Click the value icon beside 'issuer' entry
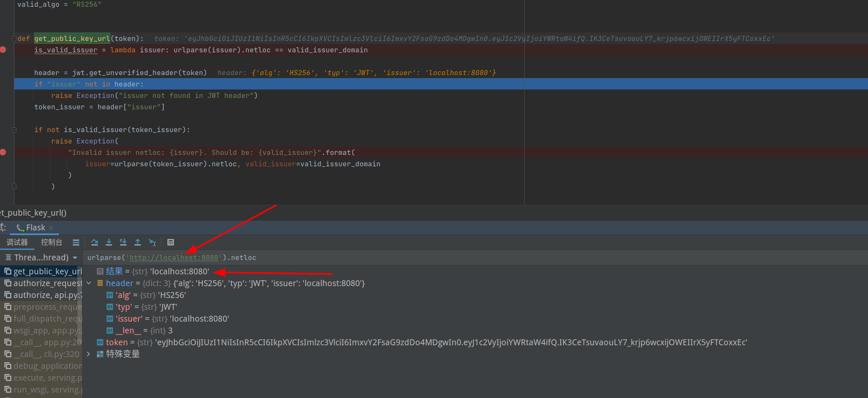Viewport: 868px width, 398px height. tap(110, 319)
